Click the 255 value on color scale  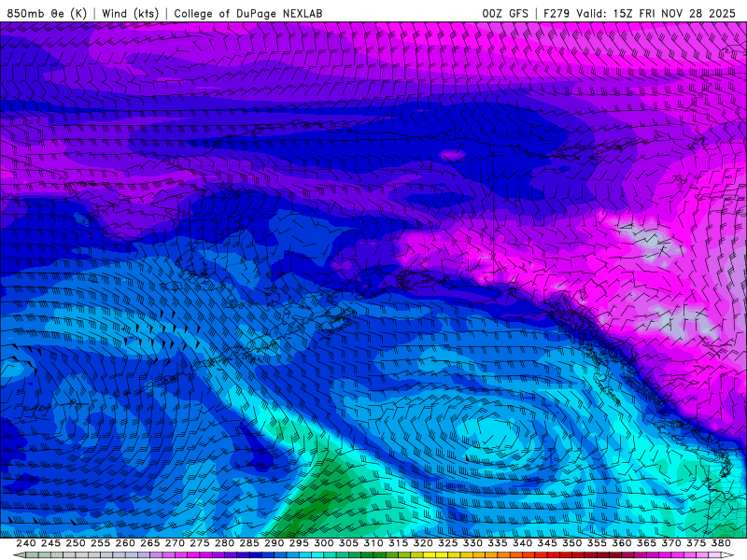(x=100, y=543)
